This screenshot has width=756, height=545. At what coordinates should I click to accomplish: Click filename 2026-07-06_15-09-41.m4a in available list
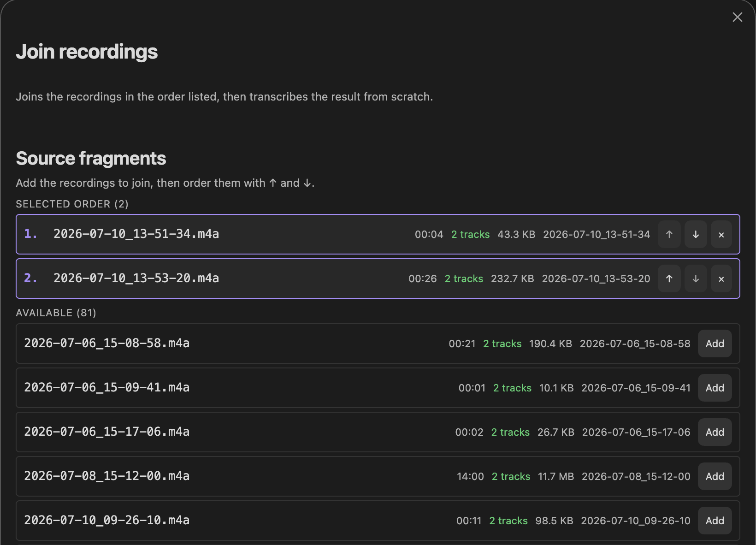107,387
